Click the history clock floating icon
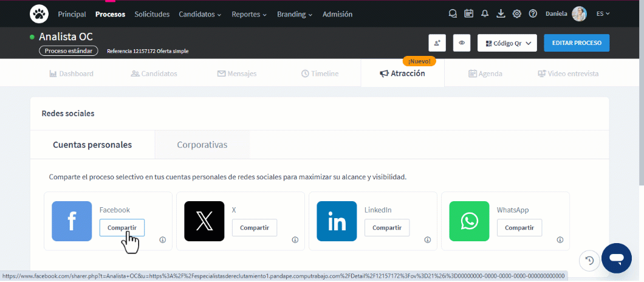 point(589,260)
